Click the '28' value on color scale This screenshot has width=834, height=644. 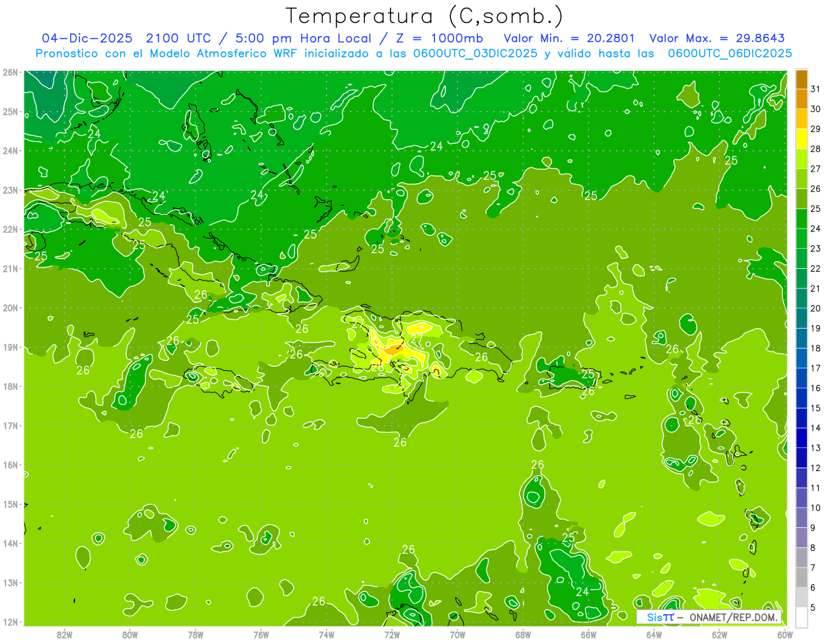tap(816, 149)
